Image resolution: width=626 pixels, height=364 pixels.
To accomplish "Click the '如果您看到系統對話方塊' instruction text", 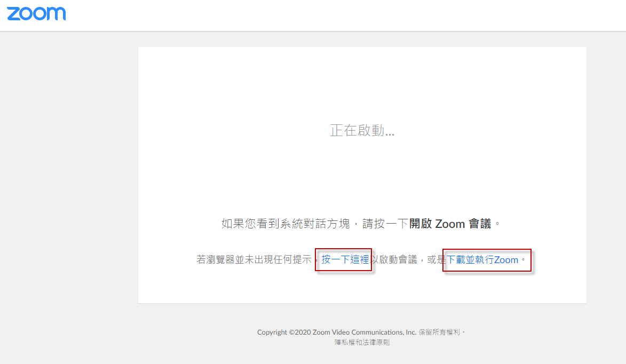I will pyautogui.click(x=286, y=224).
